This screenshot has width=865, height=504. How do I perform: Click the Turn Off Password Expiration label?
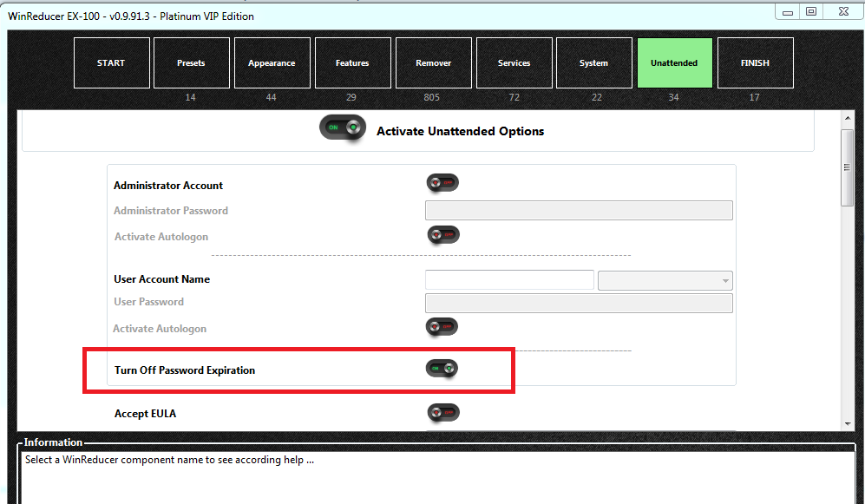coord(185,370)
